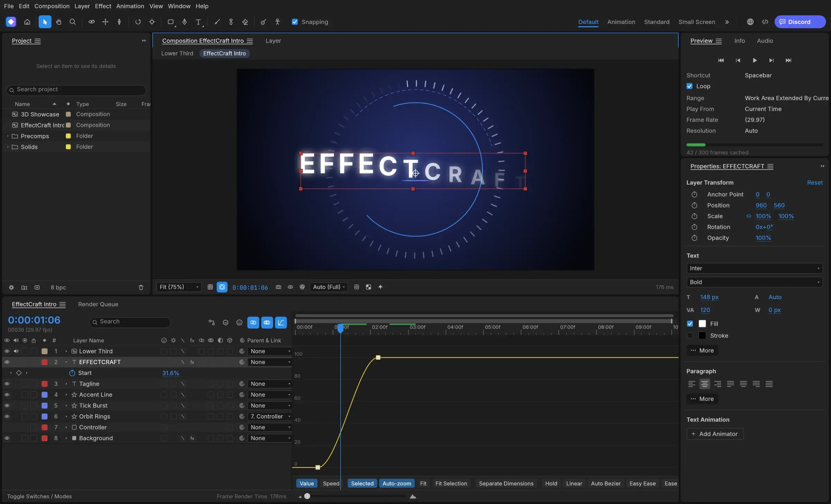Click the Start property stopwatch
This screenshot has width=831, height=504.
(72, 373)
